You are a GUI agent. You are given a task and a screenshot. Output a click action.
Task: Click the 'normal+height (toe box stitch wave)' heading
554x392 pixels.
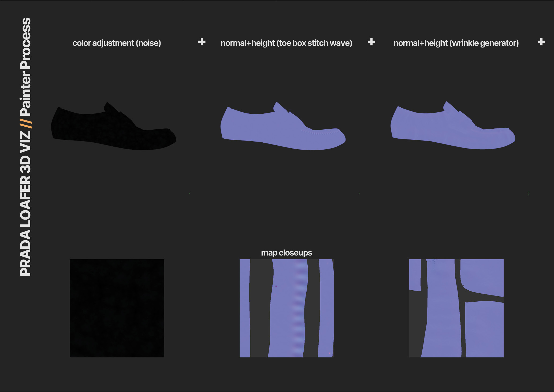pyautogui.click(x=286, y=43)
